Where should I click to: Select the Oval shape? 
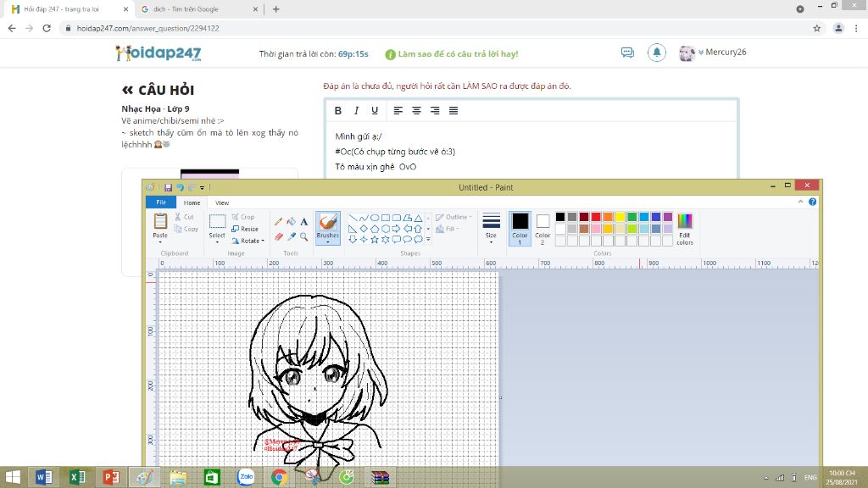[375, 218]
